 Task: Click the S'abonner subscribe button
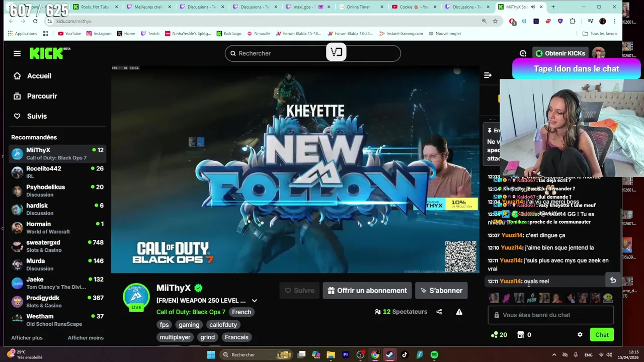coord(441,291)
